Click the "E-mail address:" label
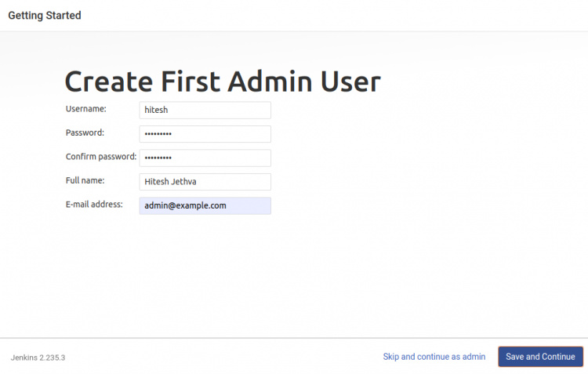Image resolution: width=588 pixels, height=374 pixels. click(x=94, y=205)
